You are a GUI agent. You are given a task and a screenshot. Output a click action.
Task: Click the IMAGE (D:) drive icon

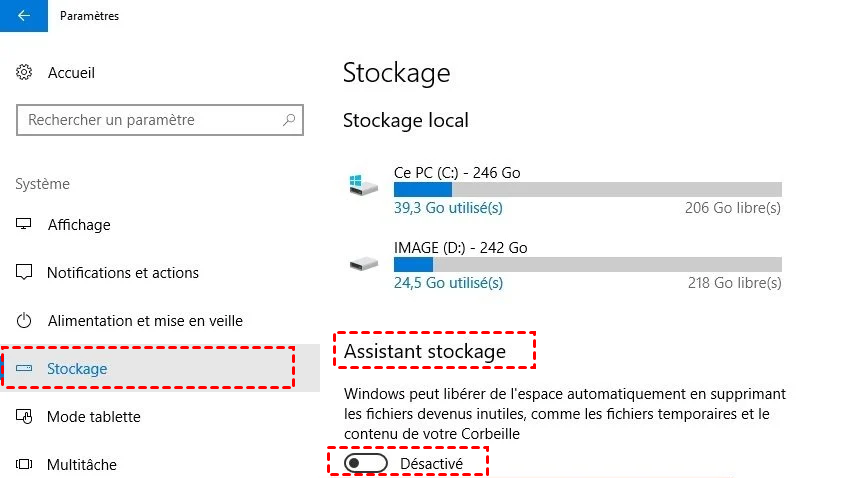click(362, 264)
